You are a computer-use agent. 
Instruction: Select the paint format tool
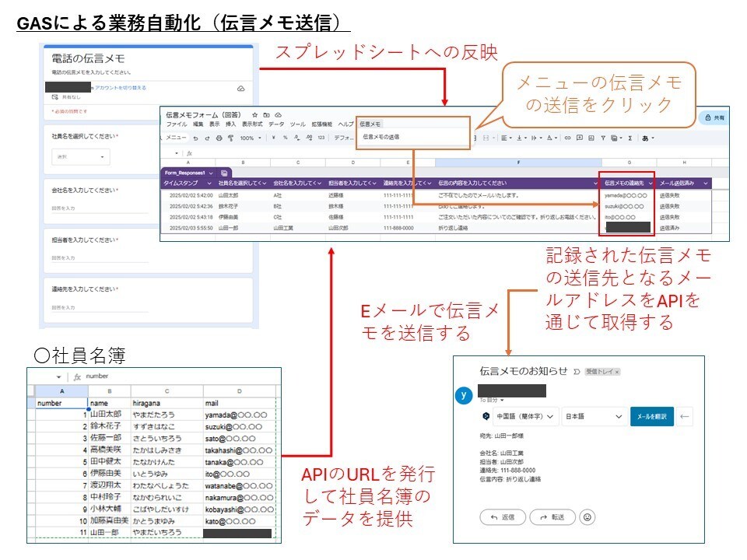pyautogui.click(x=230, y=138)
